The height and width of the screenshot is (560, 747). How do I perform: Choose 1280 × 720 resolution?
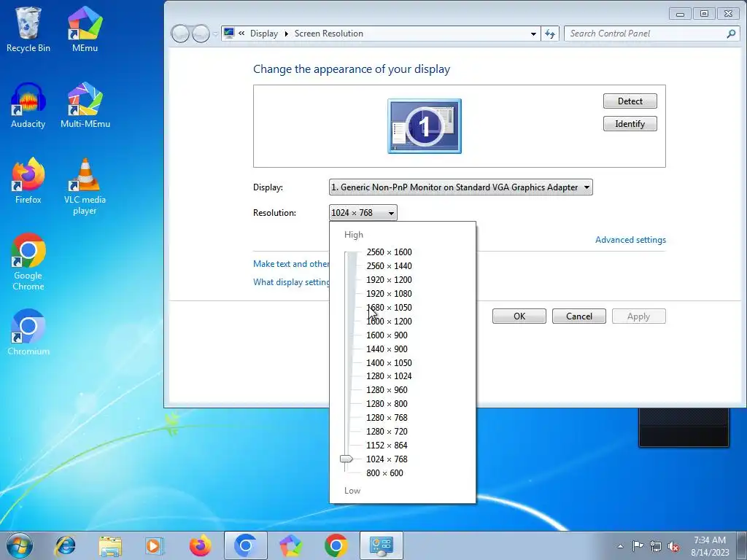(x=387, y=431)
